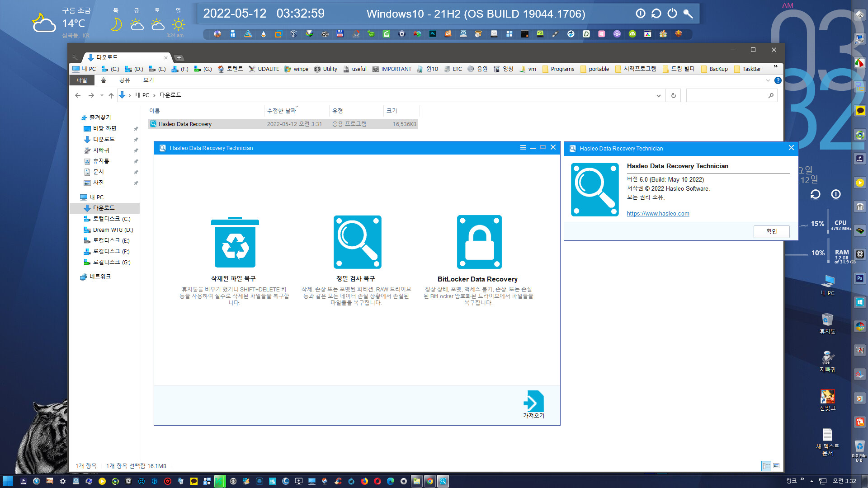Select the Hasleo Data Recovery file row

[283, 124]
